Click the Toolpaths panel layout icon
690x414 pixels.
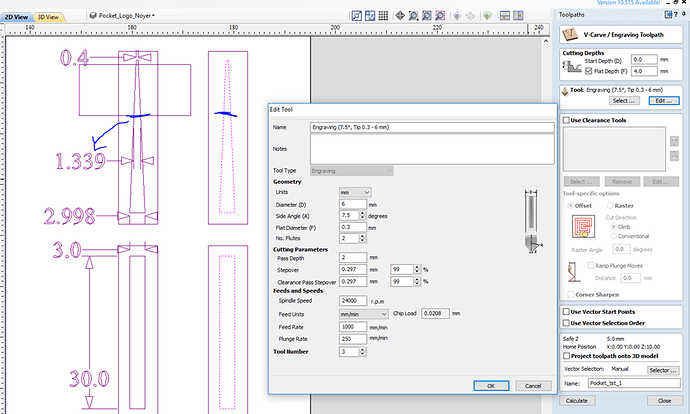pos(668,15)
